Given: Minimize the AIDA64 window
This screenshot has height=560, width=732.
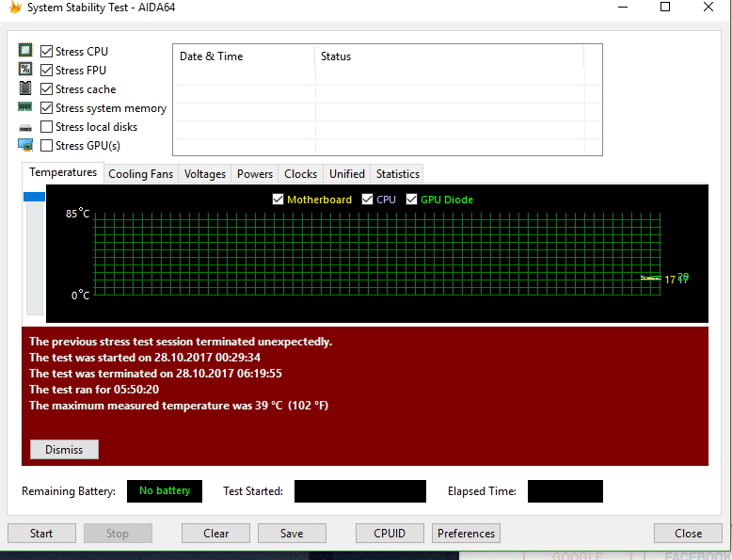Looking at the screenshot, I should (622, 7).
